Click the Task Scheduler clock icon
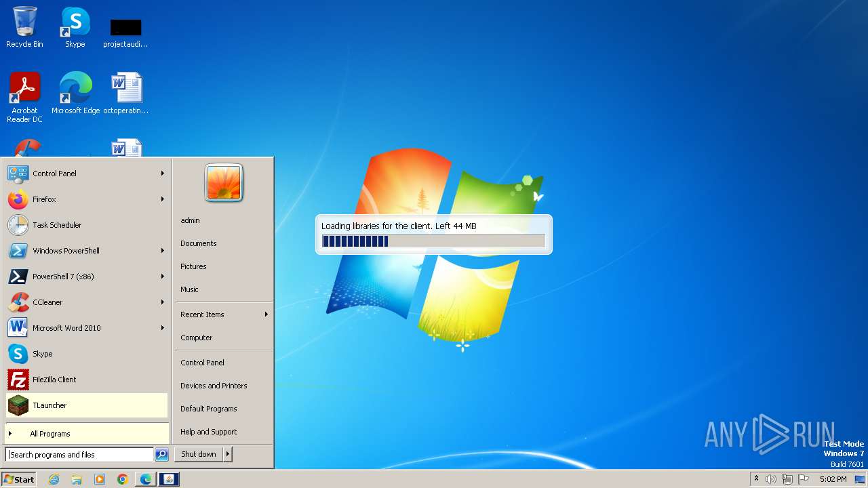Screen dimensions: 868x488 (x=18, y=225)
